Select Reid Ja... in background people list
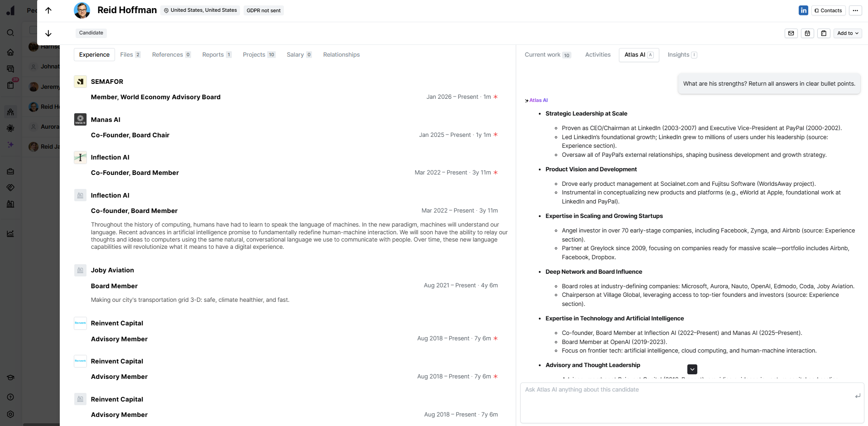 click(x=44, y=147)
